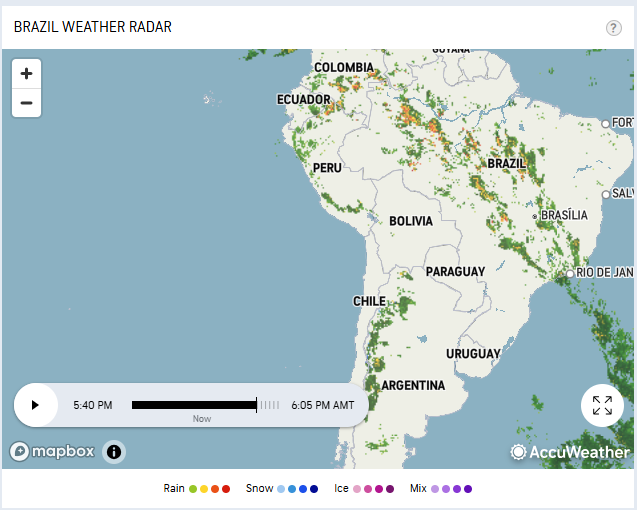Click the light pink Ice legend dot
637x510 pixels.
[357, 489]
